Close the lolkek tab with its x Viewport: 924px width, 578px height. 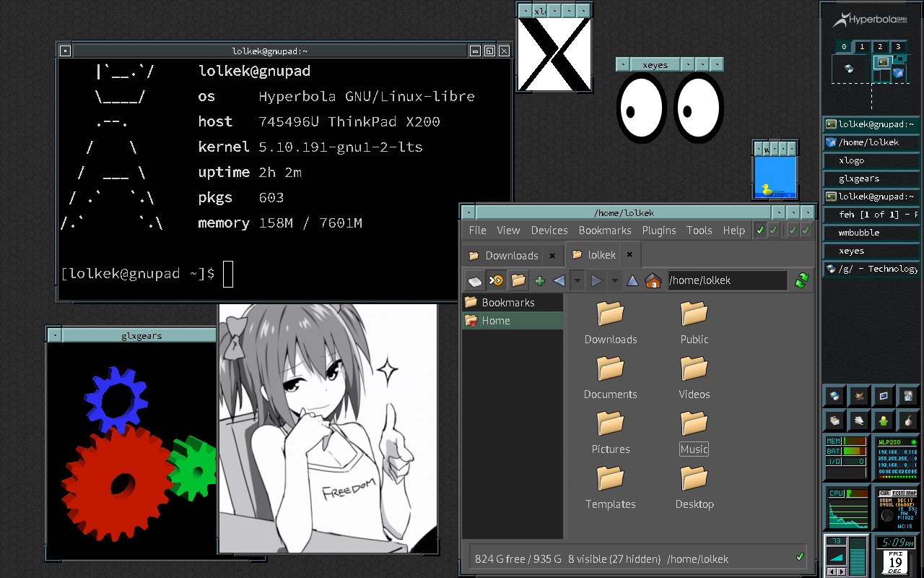pyautogui.click(x=629, y=255)
